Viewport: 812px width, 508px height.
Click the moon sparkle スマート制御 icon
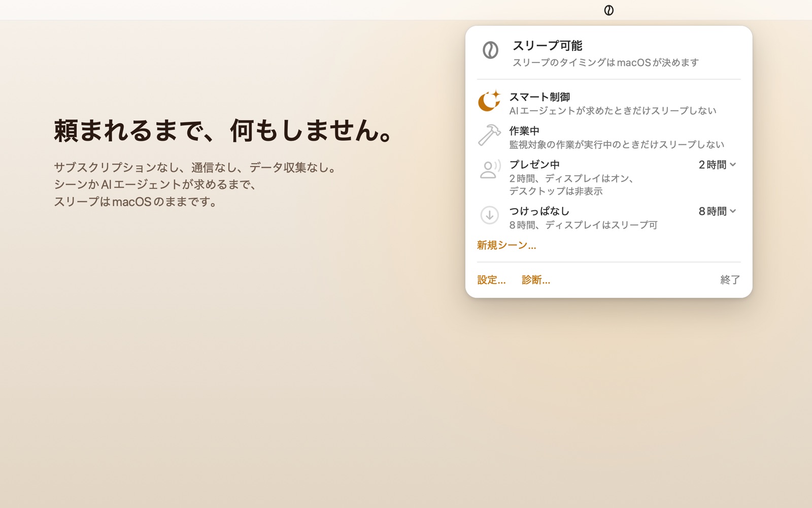click(489, 101)
